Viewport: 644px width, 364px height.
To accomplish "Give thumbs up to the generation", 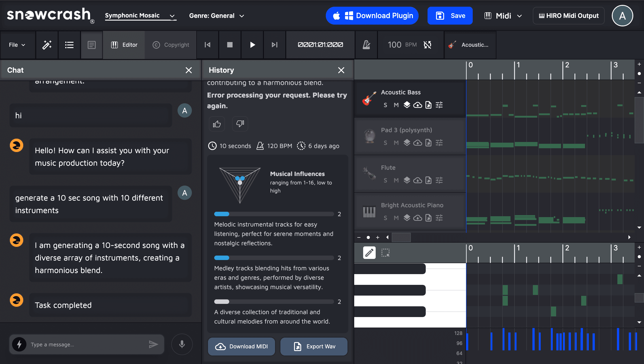I will tap(217, 124).
